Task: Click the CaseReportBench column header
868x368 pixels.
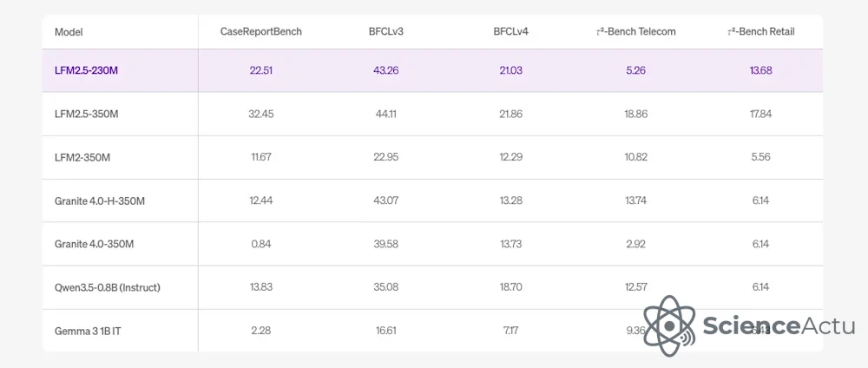Action: pos(261,31)
